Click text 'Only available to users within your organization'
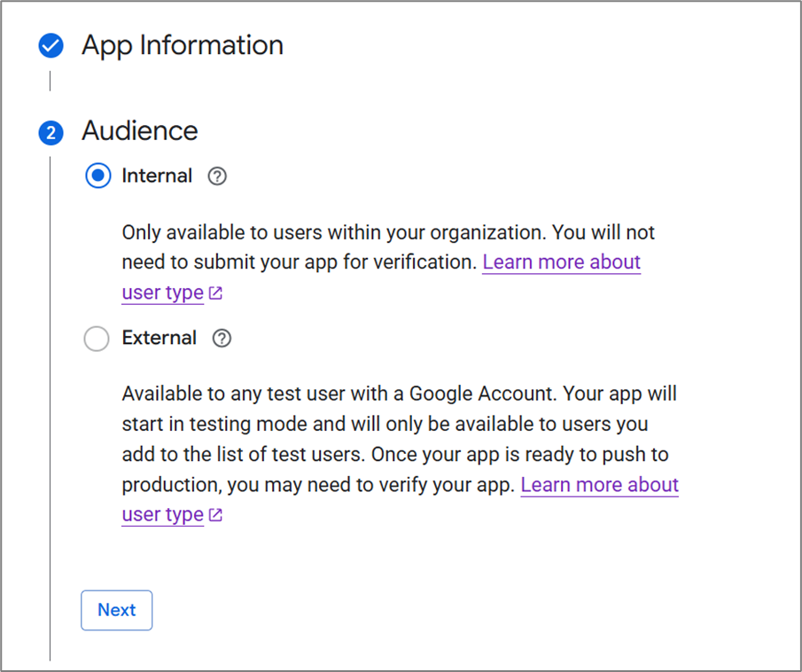The height and width of the screenshot is (672, 802). (x=334, y=232)
